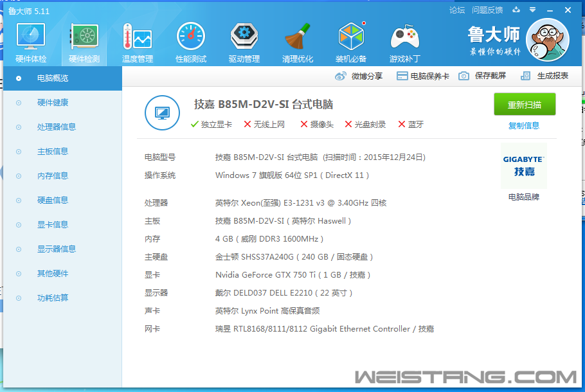585x392 pixels.
Task: Open 游戏补丁 gamepad icon
Action: [x=405, y=42]
